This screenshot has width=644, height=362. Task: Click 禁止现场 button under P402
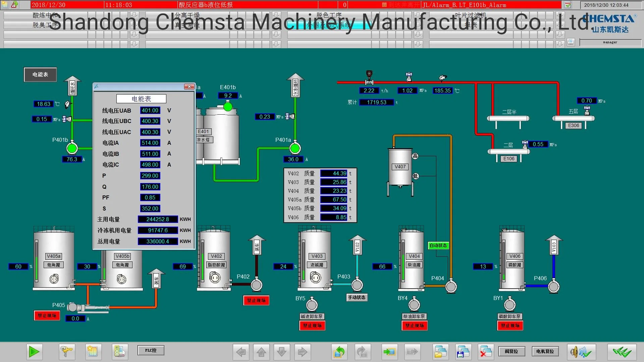256,300
